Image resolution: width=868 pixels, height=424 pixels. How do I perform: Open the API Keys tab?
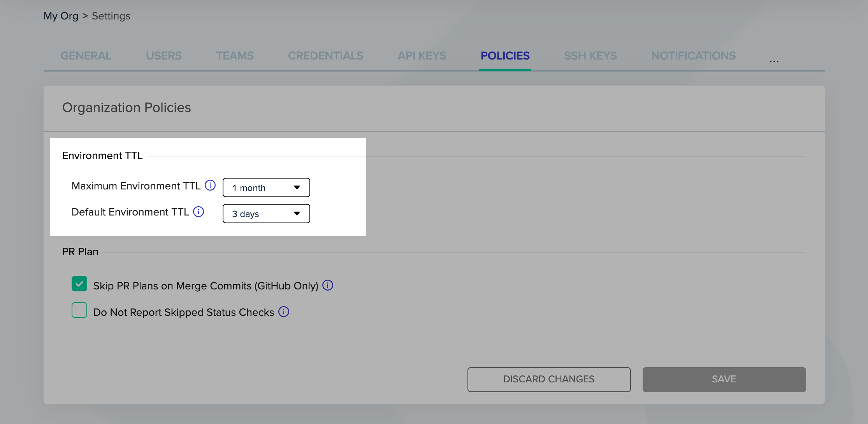pyautogui.click(x=422, y=56)
